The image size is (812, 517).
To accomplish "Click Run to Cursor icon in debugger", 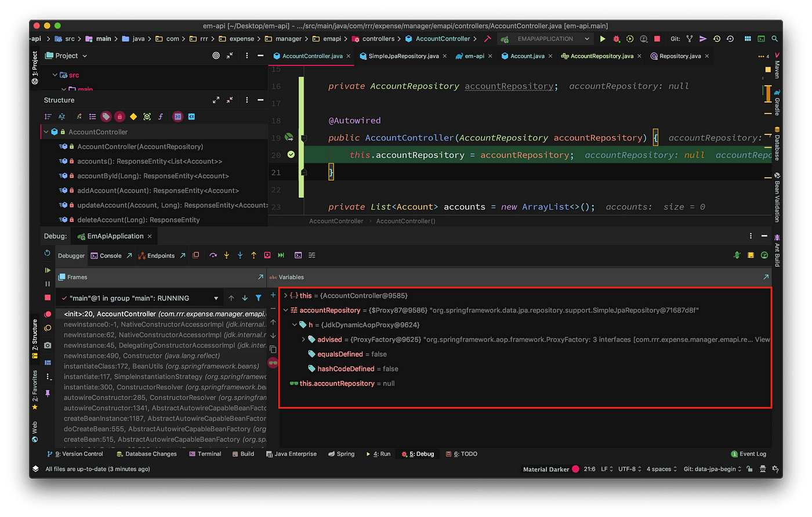I will pyautogui.click(x=281, y=255).
